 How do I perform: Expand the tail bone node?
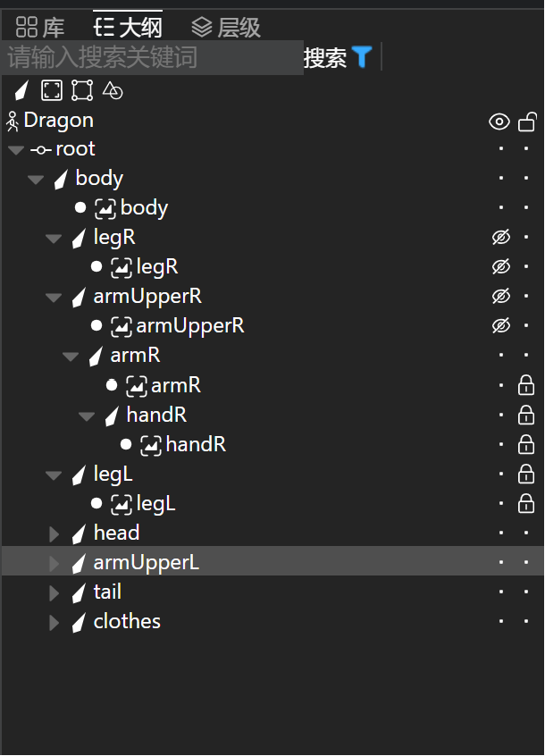[x=54, y=593]
